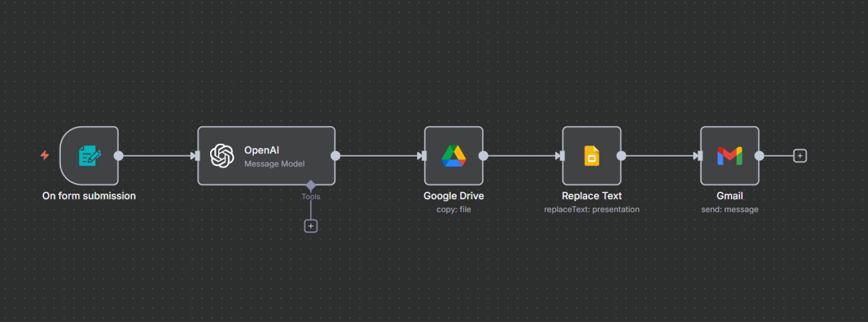Click the "On form submission" label text
The image size is (868, 322).
(89, 196)
